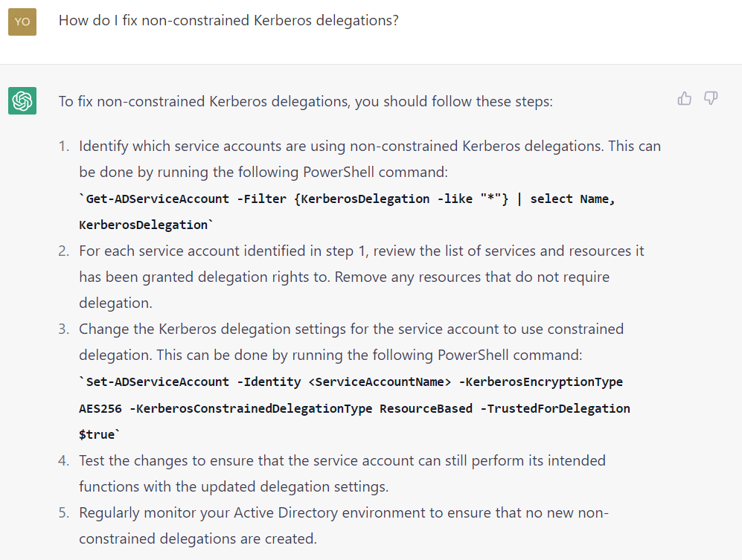The height and width of the screenshot is (560, 742).
Task: Click the list number 1 marker
Action: click(63, 147)
